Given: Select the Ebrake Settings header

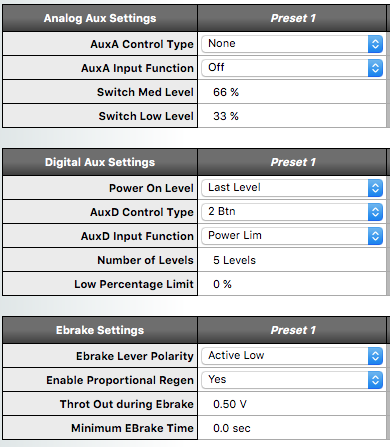Looking at the screenshot, I should (x=100, y=330).
